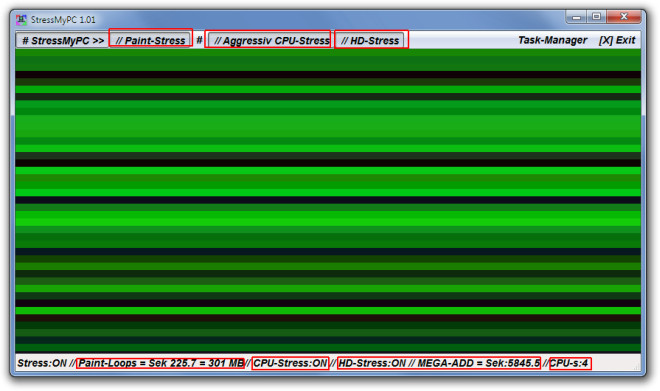Open Task-Manager from the toolbar
The width and height of the screenshot is (660, 391).
pyautogui.click(x=552, y=40)
